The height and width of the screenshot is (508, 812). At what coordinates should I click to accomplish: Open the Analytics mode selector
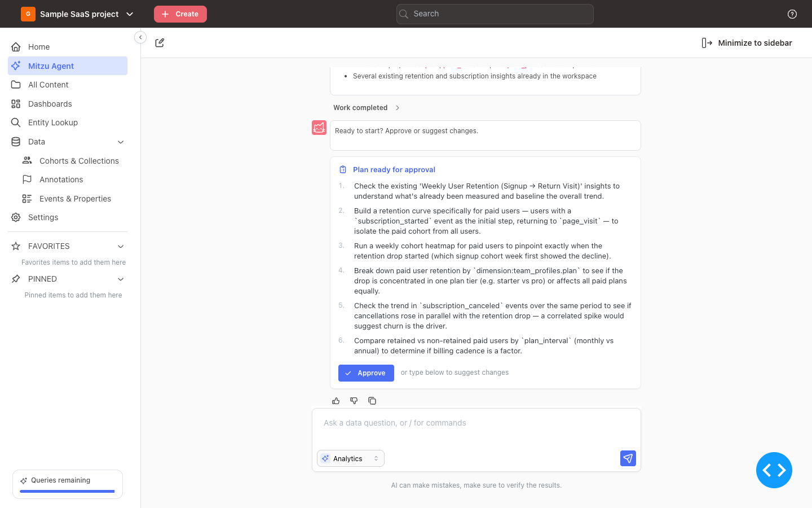tap(351, 458)
